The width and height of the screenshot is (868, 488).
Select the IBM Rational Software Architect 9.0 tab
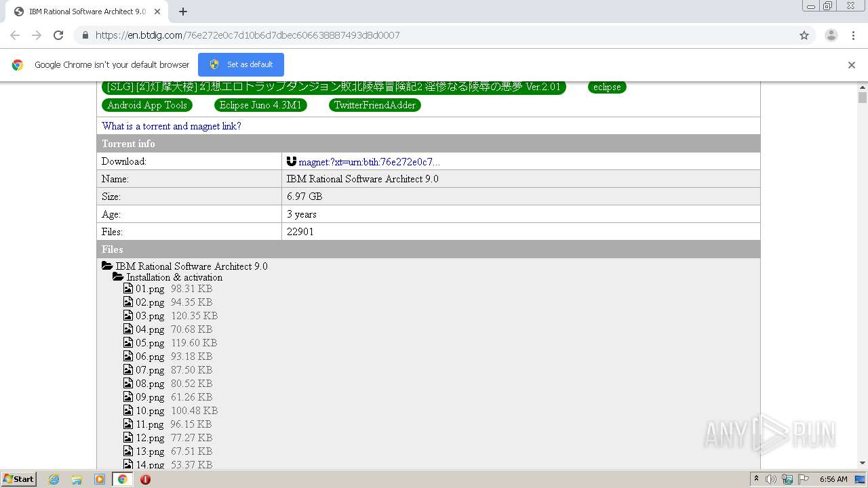(87, 12)
